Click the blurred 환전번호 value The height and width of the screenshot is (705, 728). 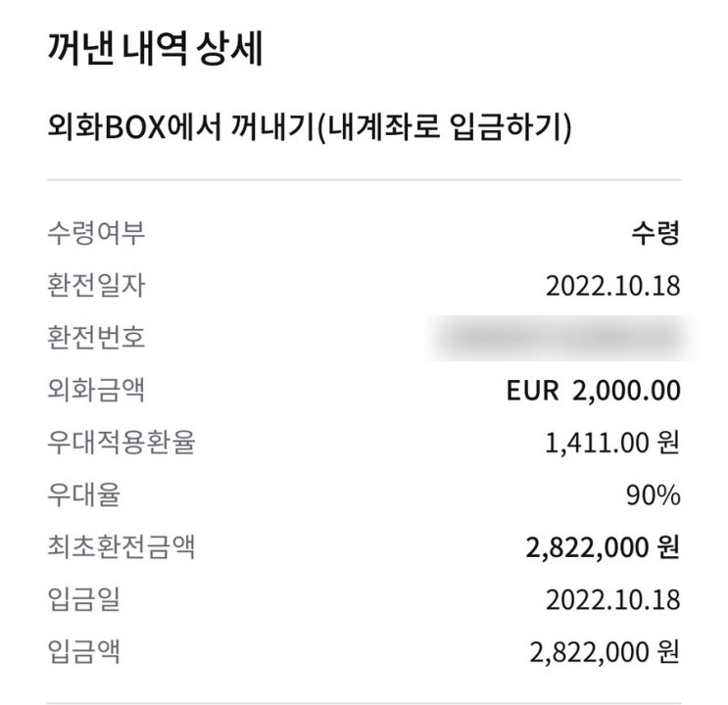[x=559, y=338]
